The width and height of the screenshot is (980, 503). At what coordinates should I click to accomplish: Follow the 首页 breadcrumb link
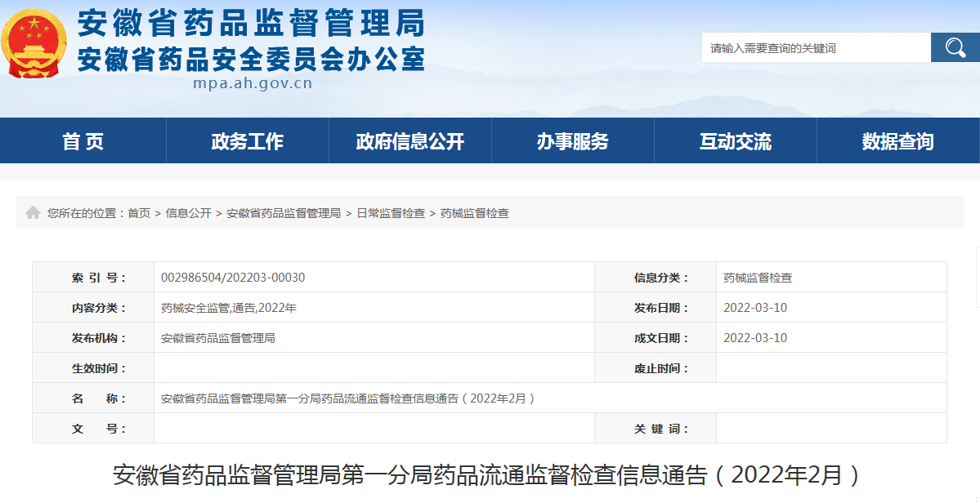click(x=139, y=213)
